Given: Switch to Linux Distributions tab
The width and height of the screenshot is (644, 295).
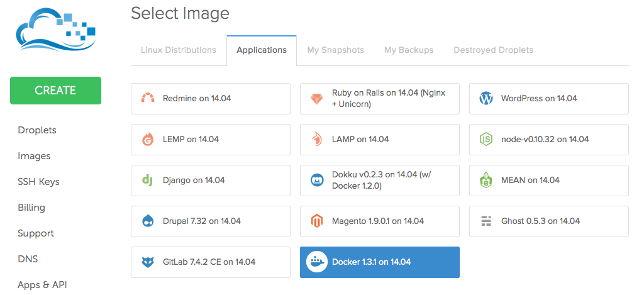Looking at the screenshot, I should (178, 50).
